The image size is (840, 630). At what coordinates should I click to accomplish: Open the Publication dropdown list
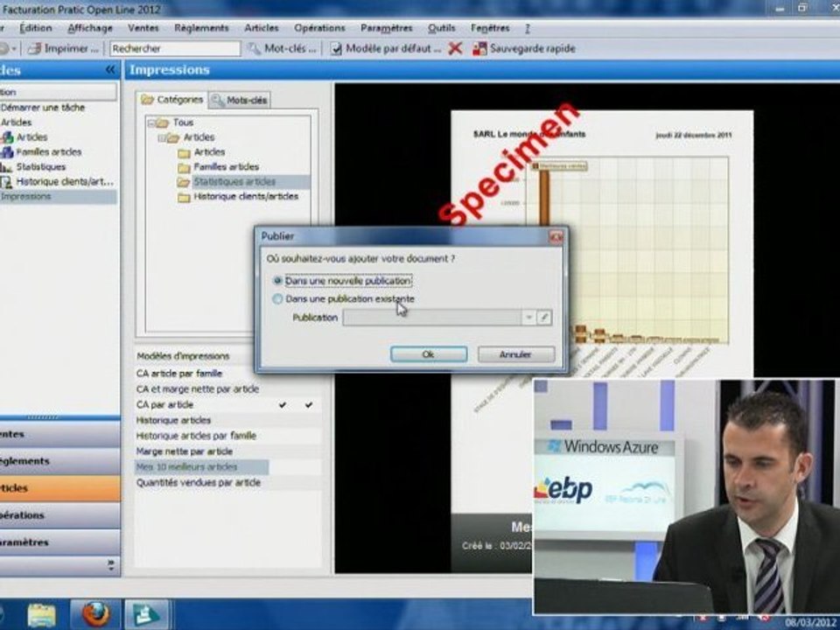[x=528, y=317]
